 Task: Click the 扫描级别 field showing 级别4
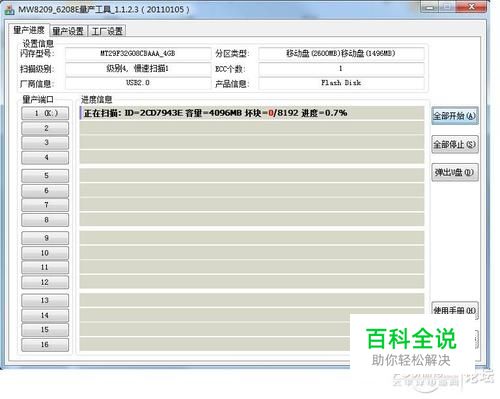tap(138, 69)
